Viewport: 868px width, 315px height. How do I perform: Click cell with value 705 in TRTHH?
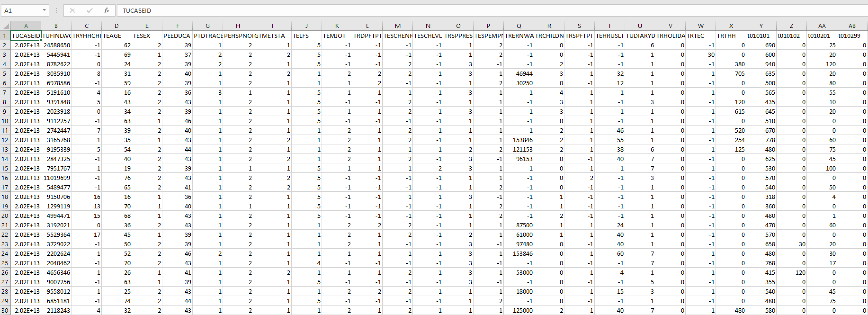tap(731, 73)
